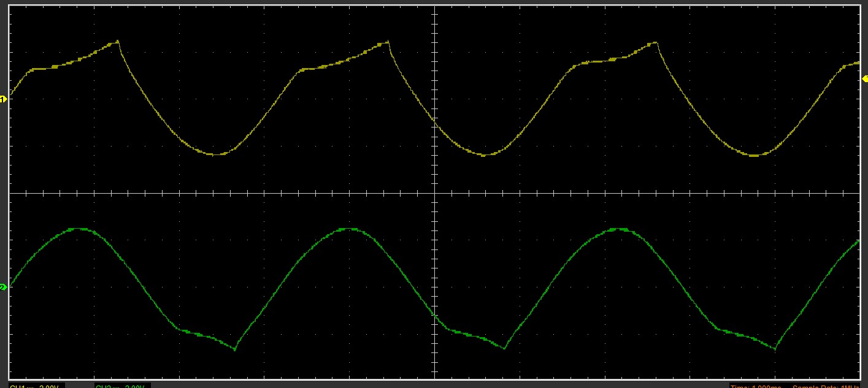Screen dimensions: 868x388
Task: Click the third sharp peak of yellow CH1 waveform
Action: (x=656, y=42)
